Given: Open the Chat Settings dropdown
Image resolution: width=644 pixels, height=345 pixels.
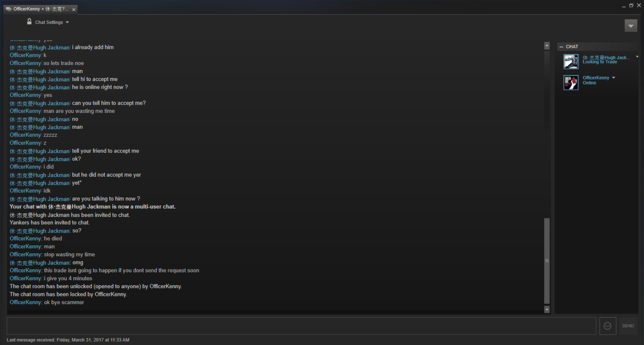Looking at the screenshot, I should click(52, 22).
